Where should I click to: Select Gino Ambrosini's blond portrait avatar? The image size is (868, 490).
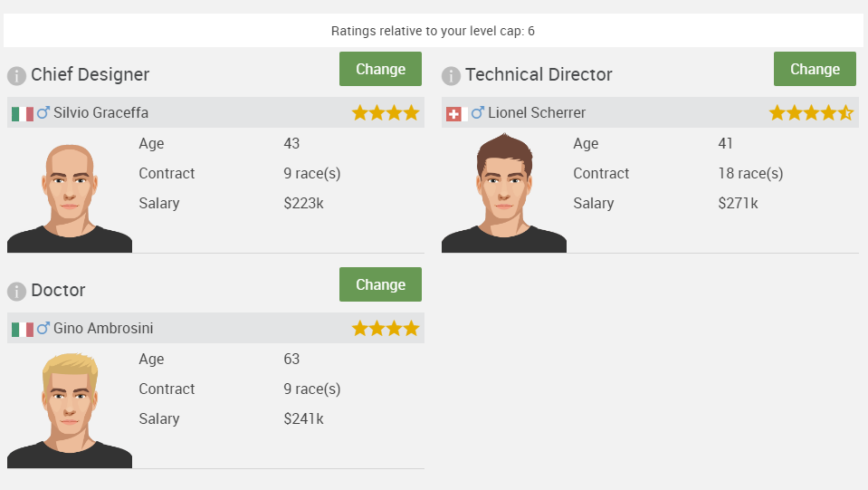tap(69, 410)
